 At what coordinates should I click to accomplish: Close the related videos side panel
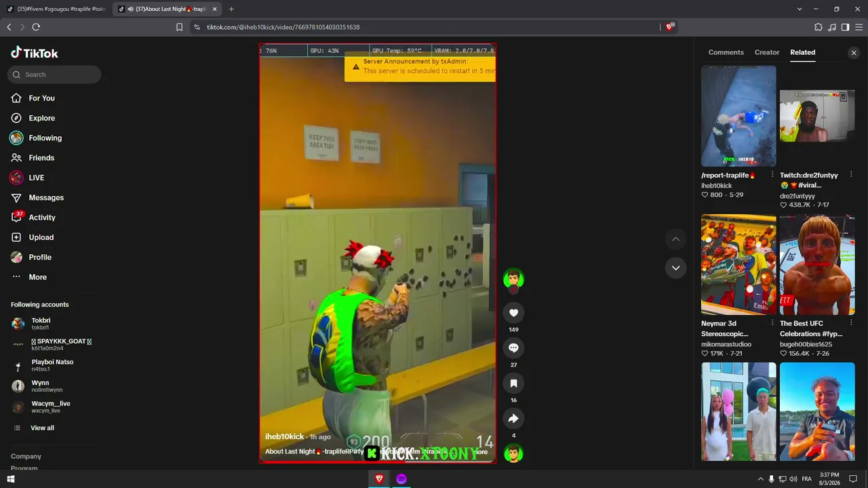pos(854,53)
